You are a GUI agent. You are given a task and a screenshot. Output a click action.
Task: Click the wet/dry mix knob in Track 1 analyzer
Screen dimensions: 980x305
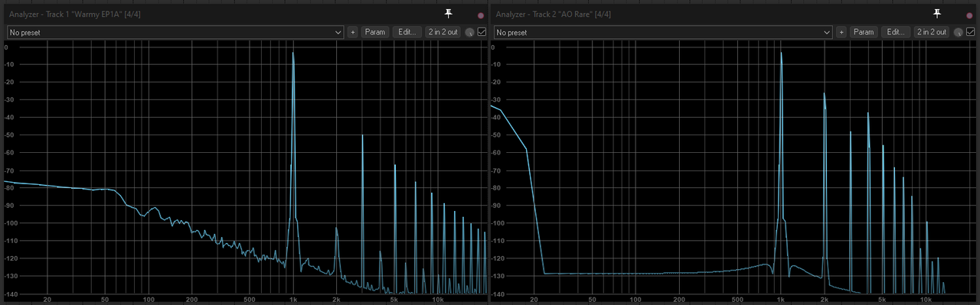click(469, 32)
